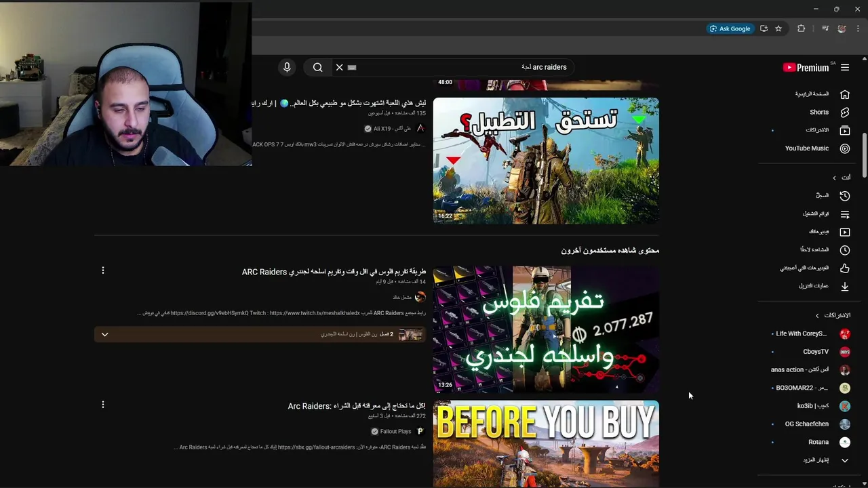868x488 pixels.
Task: Open CboysTV channel avatar in sidebar
Action: [845, 352]
